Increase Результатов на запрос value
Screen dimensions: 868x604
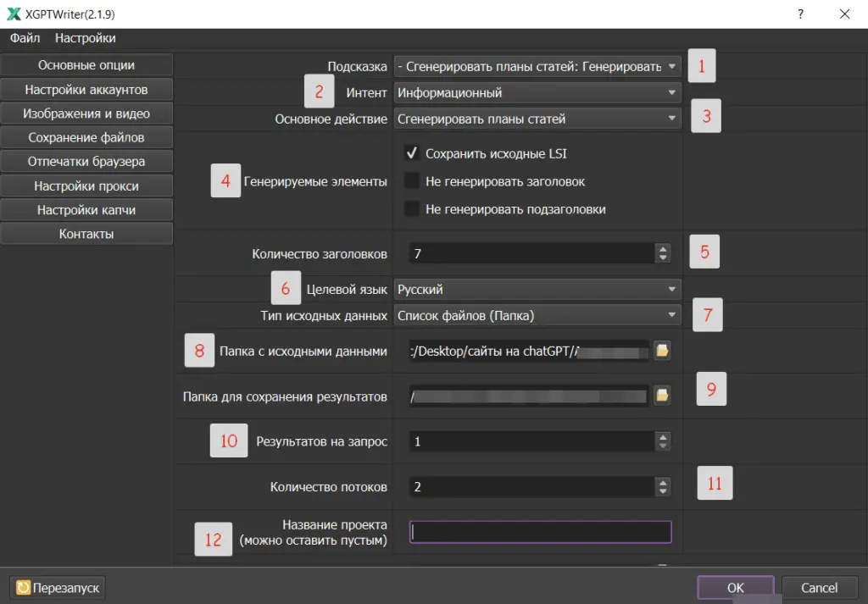tap(663, 436)
